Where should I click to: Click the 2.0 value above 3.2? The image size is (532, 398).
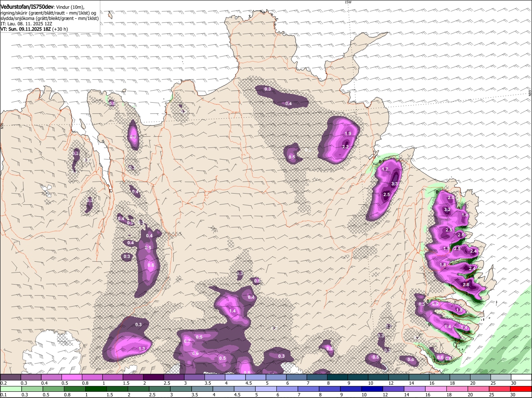pos(451,198)
